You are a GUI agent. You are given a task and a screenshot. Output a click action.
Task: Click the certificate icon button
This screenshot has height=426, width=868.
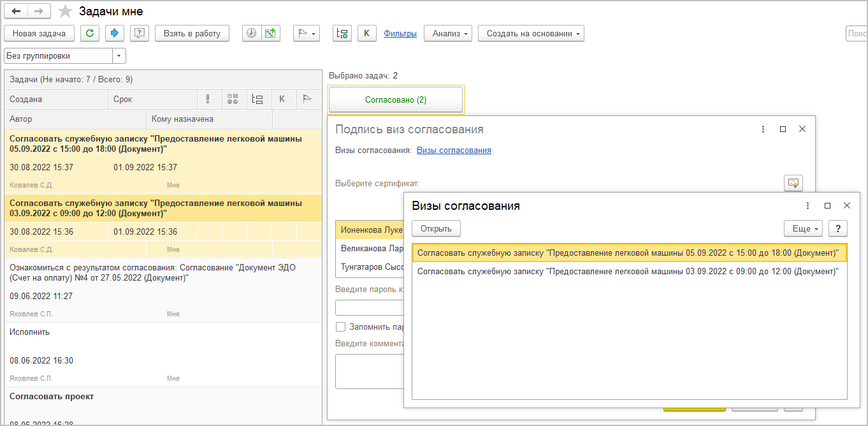pos(793,183)
